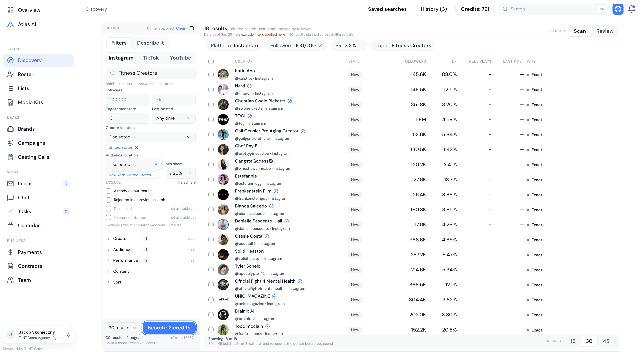Remove the ER ≥ 3% filter chip

[361, 46]
